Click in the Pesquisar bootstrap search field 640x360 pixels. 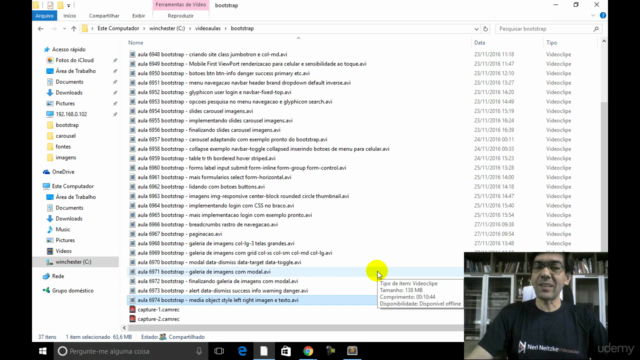tap(545, 29)
